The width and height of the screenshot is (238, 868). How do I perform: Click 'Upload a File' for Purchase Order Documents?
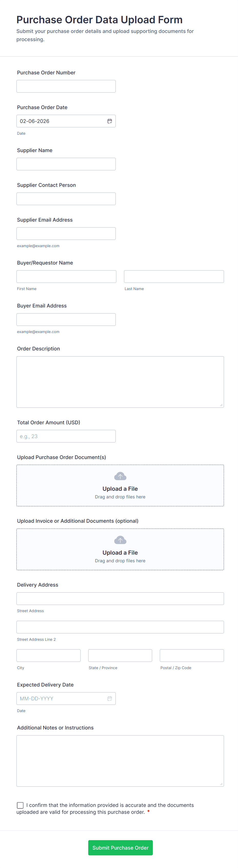[x=120, y=489]
